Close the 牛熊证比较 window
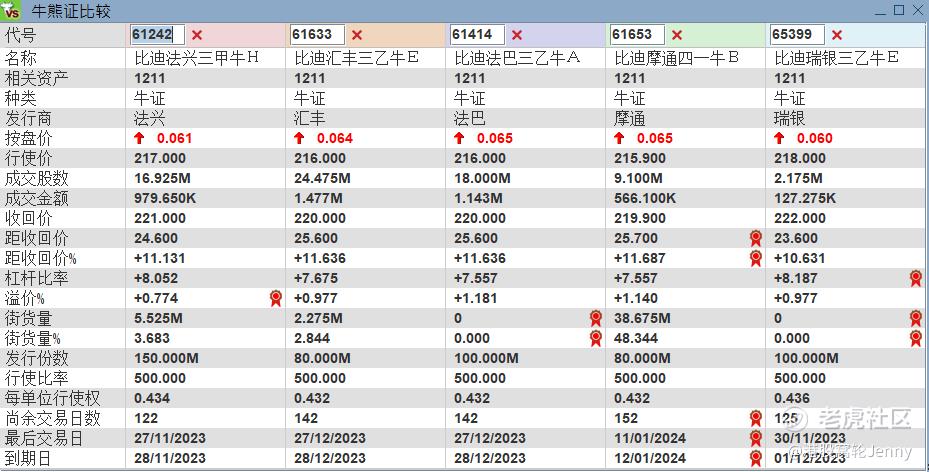 tap(917, 10)
